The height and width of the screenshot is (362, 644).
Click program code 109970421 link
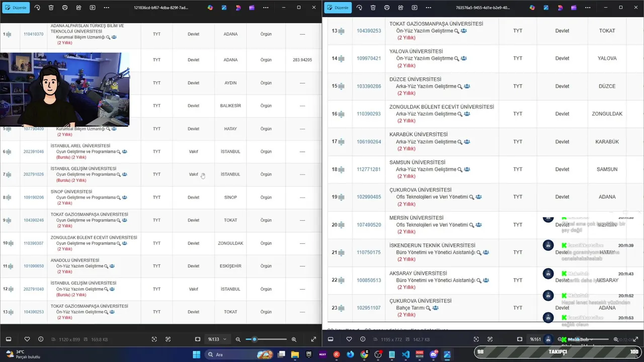point(369,58)
